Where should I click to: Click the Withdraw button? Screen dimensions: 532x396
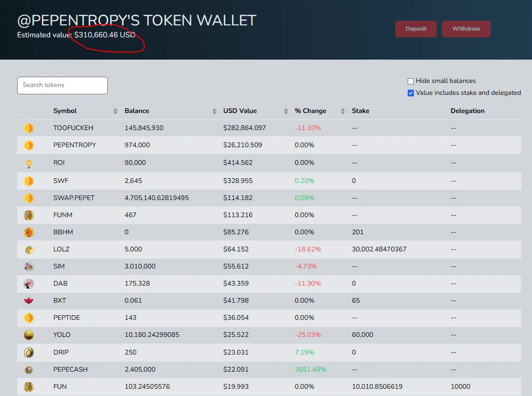coord(466,29)
